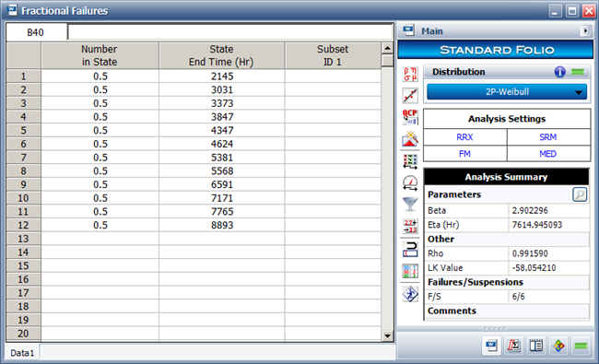Open the gauge auto-group data icon

(410, 183)
